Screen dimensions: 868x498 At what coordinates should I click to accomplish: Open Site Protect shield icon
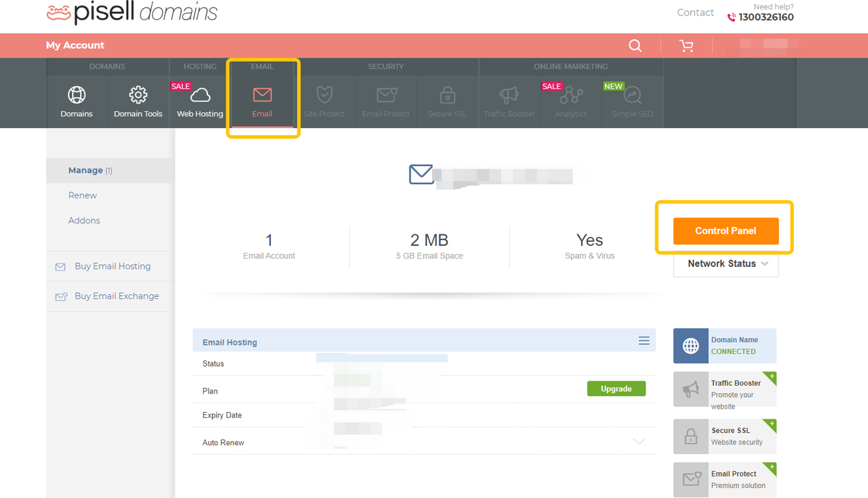[324, 95]
